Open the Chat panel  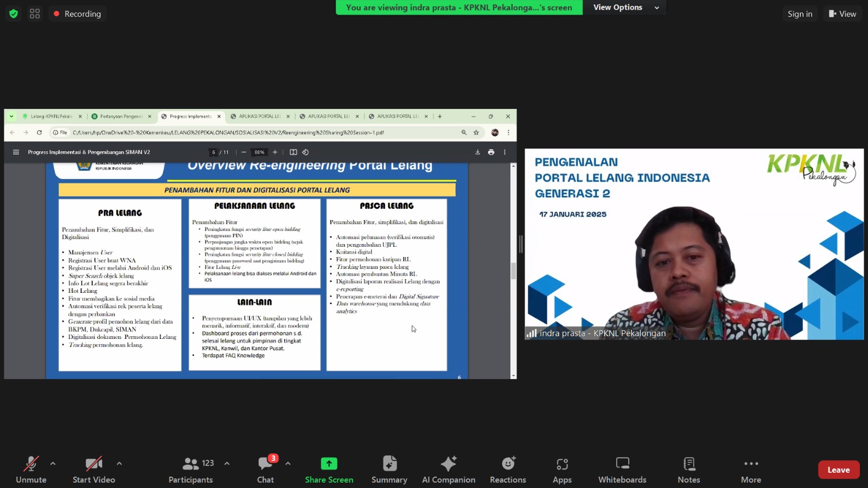click(x=265, y=470)
